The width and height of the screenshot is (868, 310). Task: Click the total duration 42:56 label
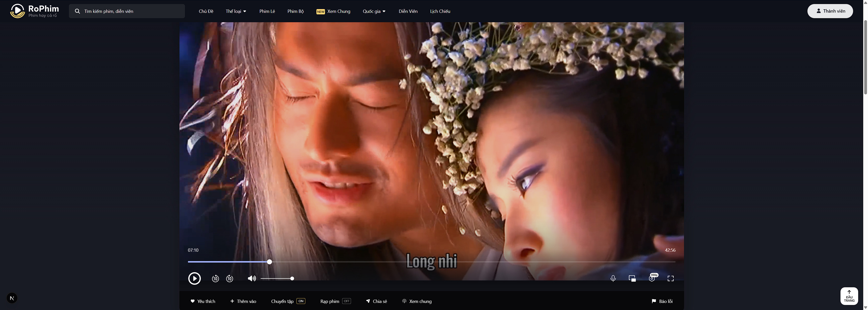pyautogui.click(x=670, y=250)
